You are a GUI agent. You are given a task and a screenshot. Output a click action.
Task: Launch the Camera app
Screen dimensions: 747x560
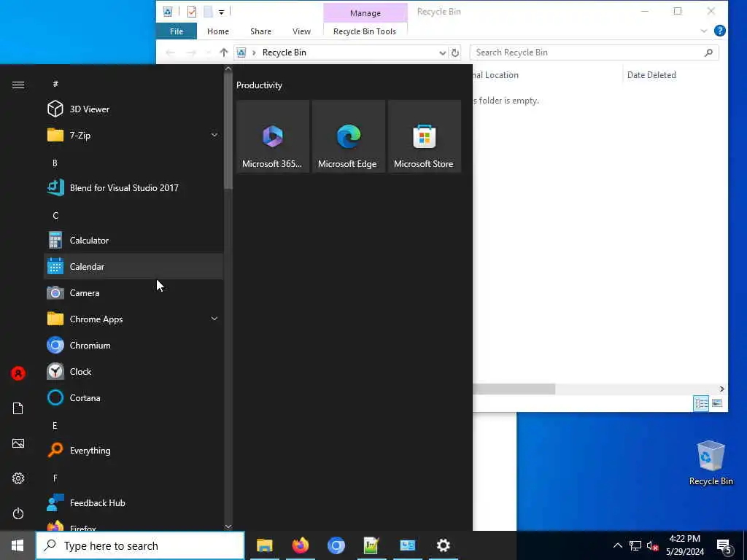pos(133,293)
